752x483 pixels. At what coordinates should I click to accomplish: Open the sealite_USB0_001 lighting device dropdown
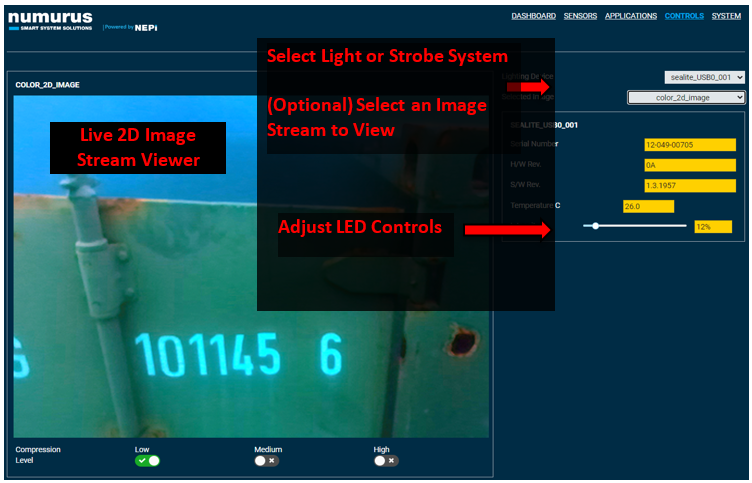coord(705,77)
